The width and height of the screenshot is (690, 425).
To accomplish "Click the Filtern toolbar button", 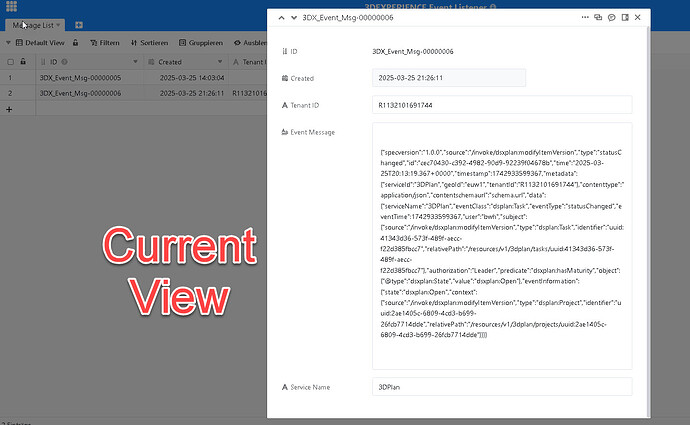I will pyautogui.click(x=104, y=43).
